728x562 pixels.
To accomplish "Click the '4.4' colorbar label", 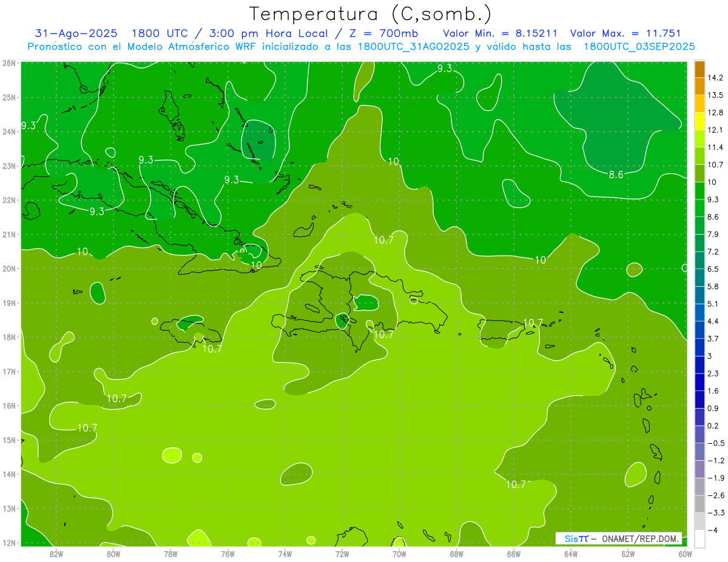I will [713, 321].
